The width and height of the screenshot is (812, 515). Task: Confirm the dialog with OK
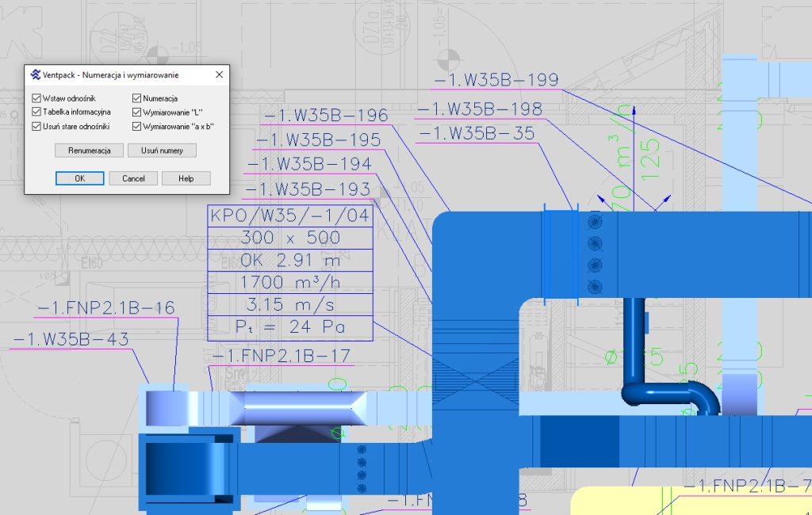point(79,178)
